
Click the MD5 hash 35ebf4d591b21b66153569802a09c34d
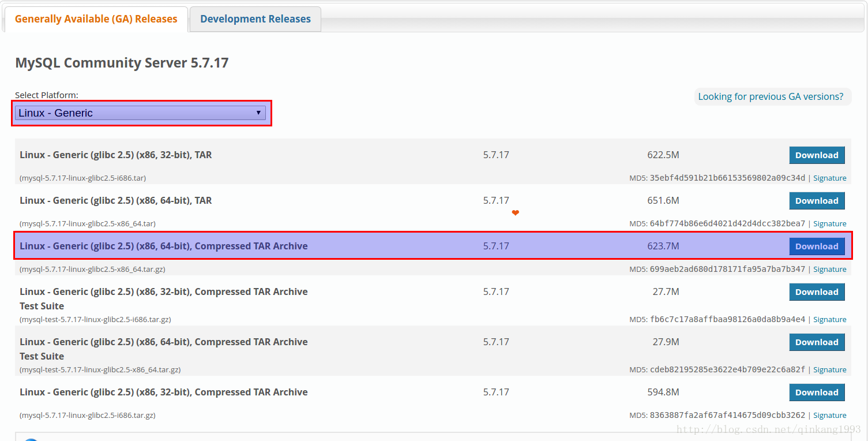click(x=727, y=178)
